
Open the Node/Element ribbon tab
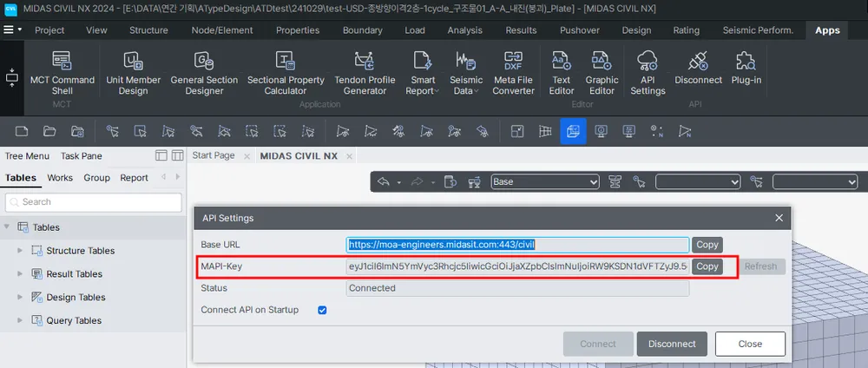(222, 30)
